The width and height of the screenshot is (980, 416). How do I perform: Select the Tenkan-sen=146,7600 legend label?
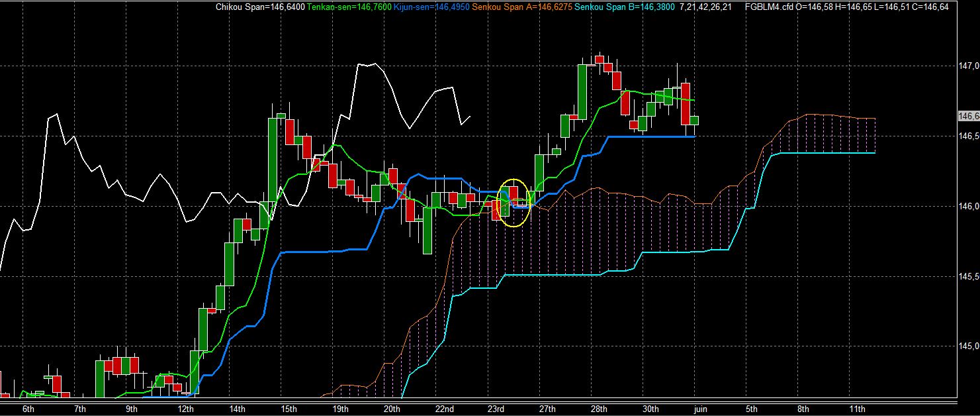(349, 7)
